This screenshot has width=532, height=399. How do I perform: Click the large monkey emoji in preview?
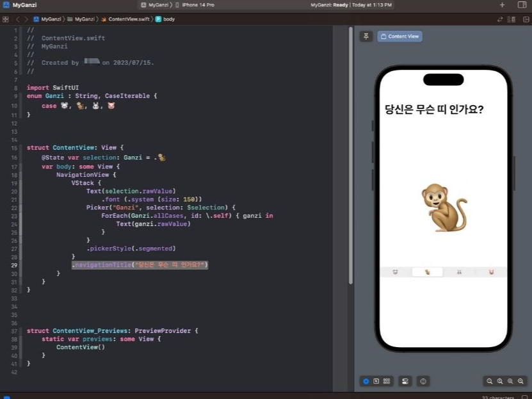(444, 208)
